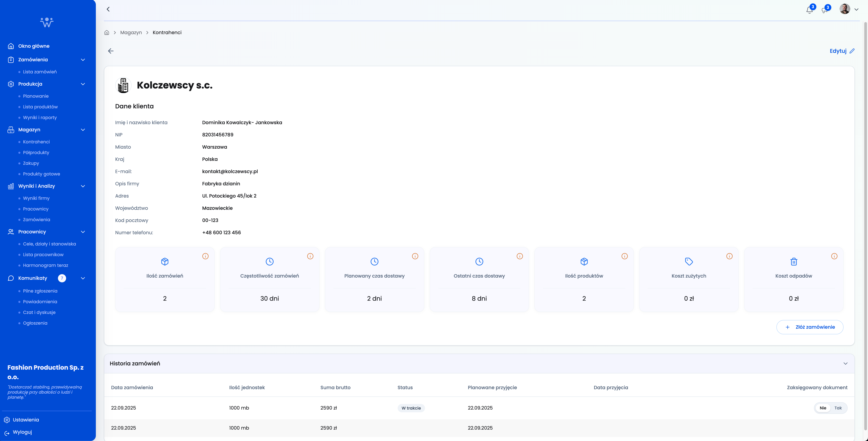Open Półprodukty in sidebar

[x=36, y=153]
